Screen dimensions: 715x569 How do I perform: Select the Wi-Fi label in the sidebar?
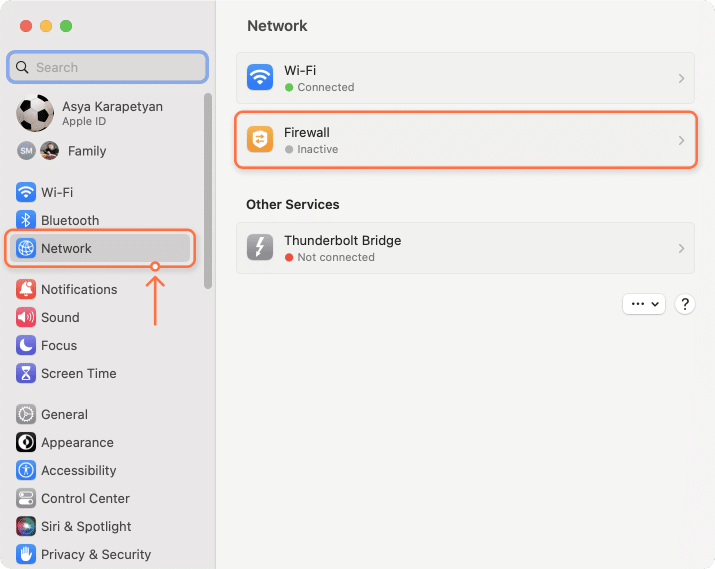coord(57,192)
